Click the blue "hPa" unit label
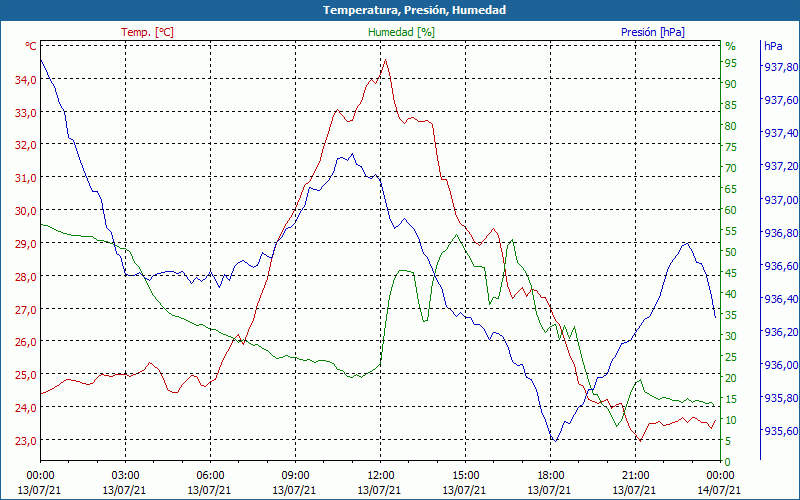This screenshot has height=500, width=800. 773,46
